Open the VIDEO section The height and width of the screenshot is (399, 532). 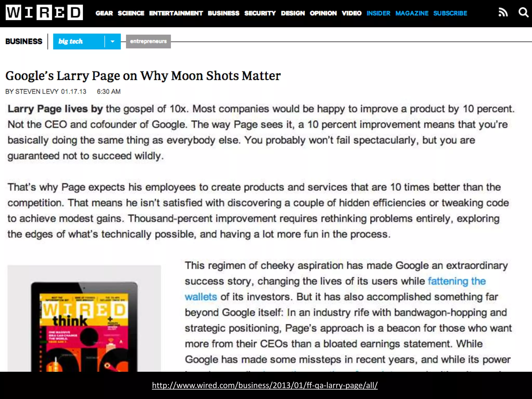(x=351, y=13)
